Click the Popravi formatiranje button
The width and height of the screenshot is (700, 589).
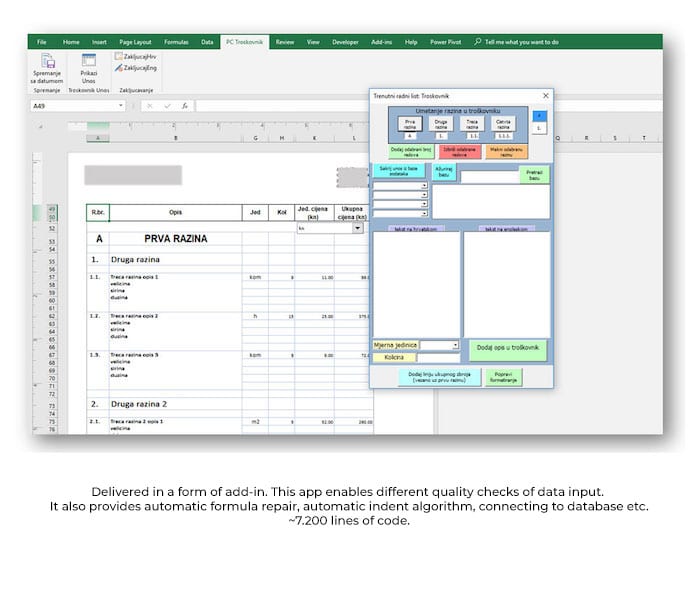coord(503,377)
